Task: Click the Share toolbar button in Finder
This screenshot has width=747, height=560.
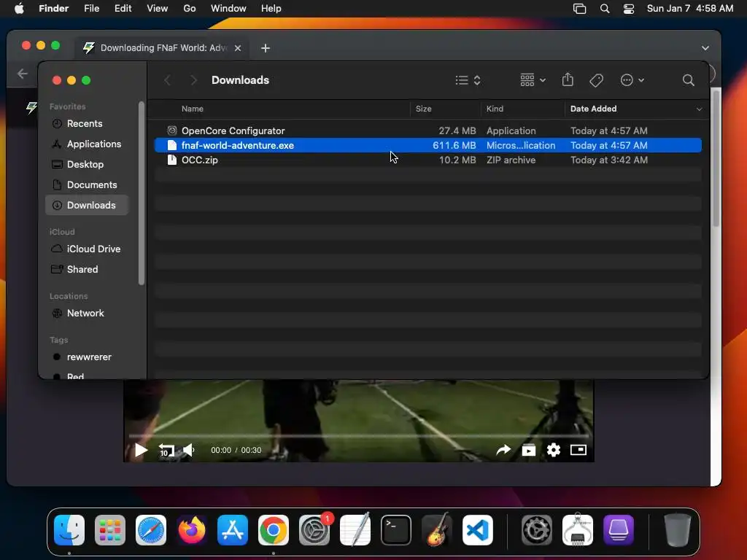Action: pyautogui.click(x=568, y=79)
